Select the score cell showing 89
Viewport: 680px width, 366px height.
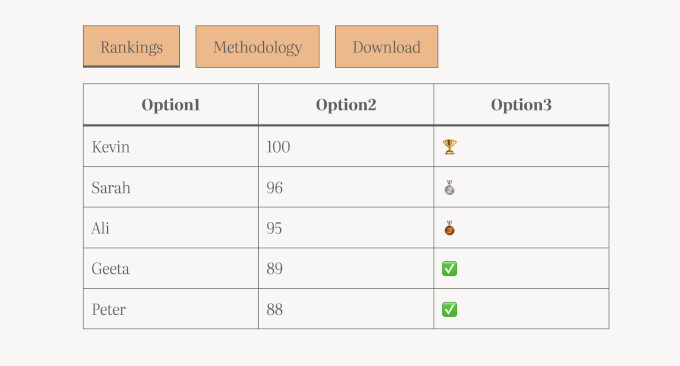click(x=346, y=268)
